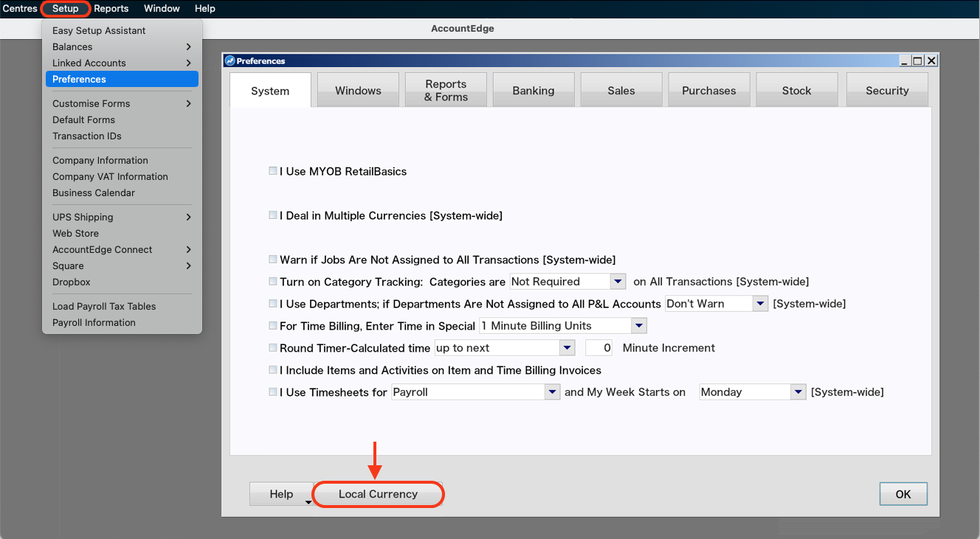The height and width of the screenshot is (539, 980).
Task: Open the Stock preferences tab
Action: coord(797,90)
